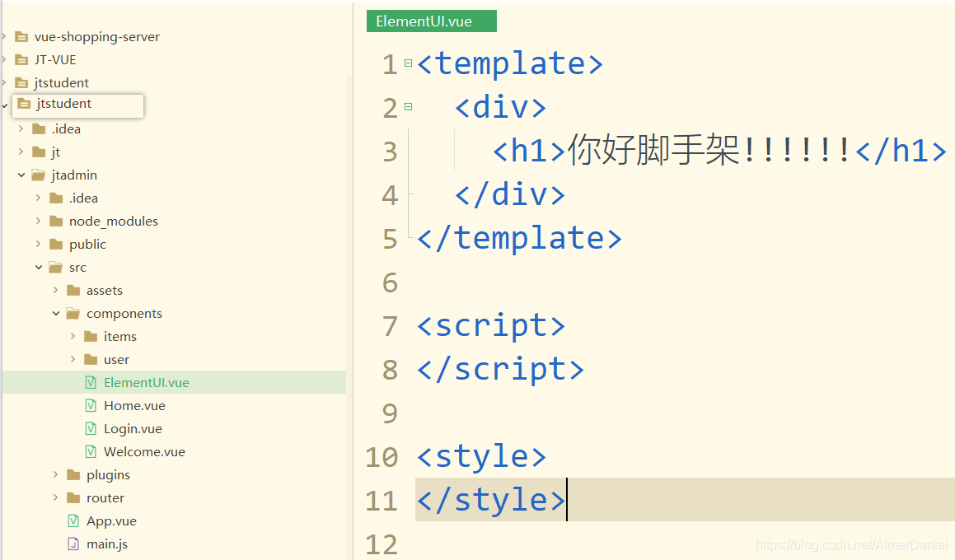Open main.js under src
The image size is (955, 560).
pyautogui.click(x=107, y=545)
